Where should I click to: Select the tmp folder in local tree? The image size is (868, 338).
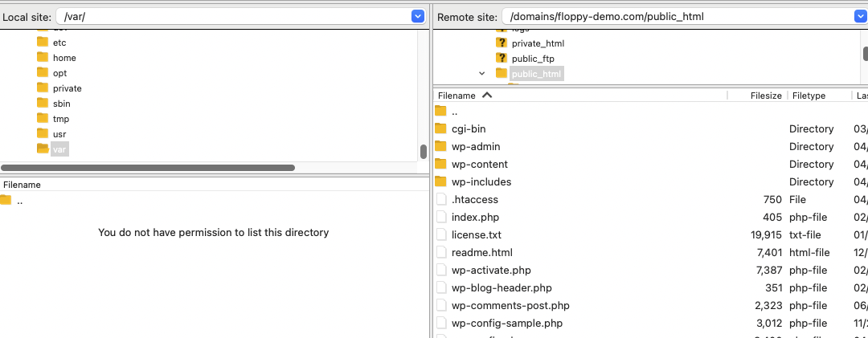click(x=61, y=119)
